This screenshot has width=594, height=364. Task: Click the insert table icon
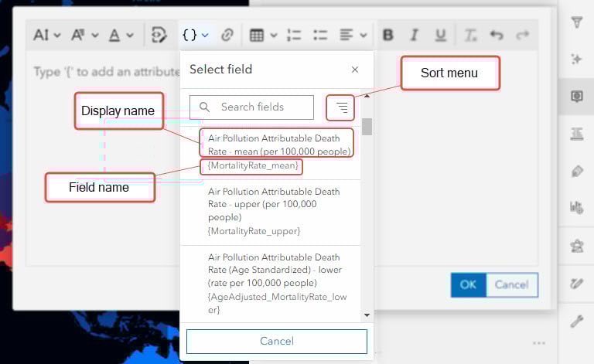coord(257,36)
